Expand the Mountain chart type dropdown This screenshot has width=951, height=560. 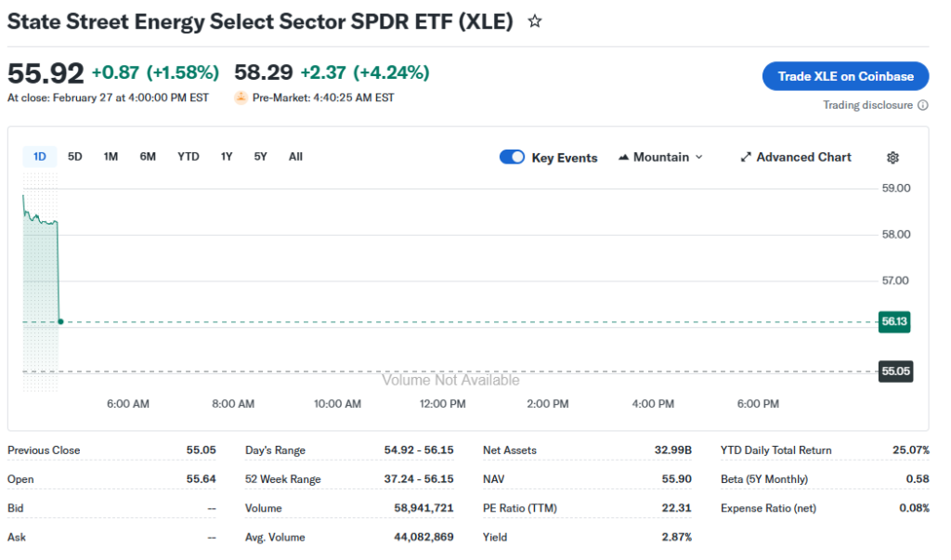click(698, 158)
